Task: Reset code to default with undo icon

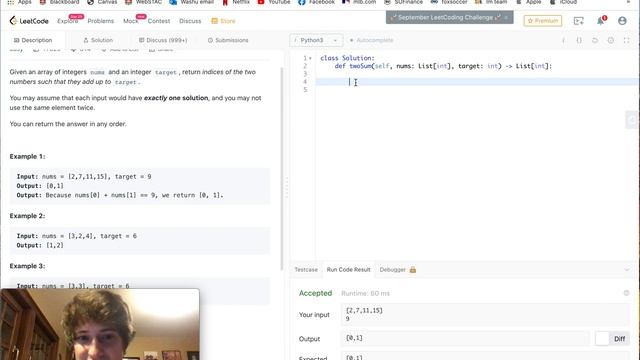Action: point(595,40)
